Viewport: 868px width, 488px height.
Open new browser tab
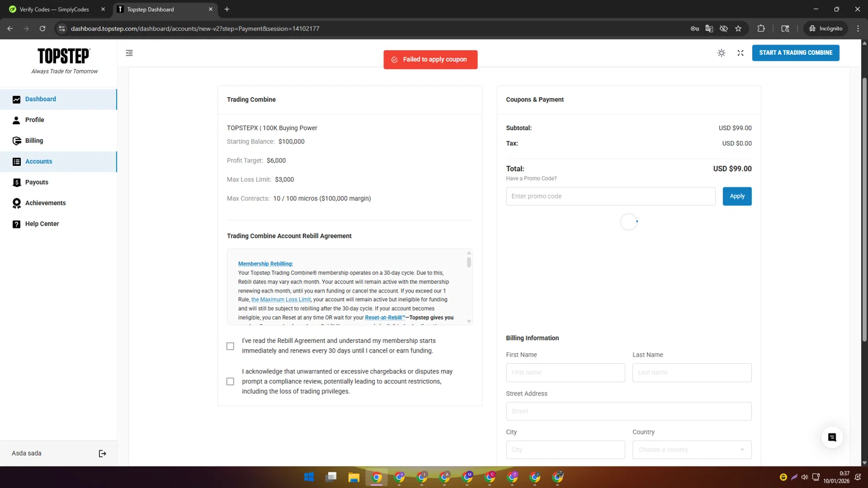pos(227,9)
